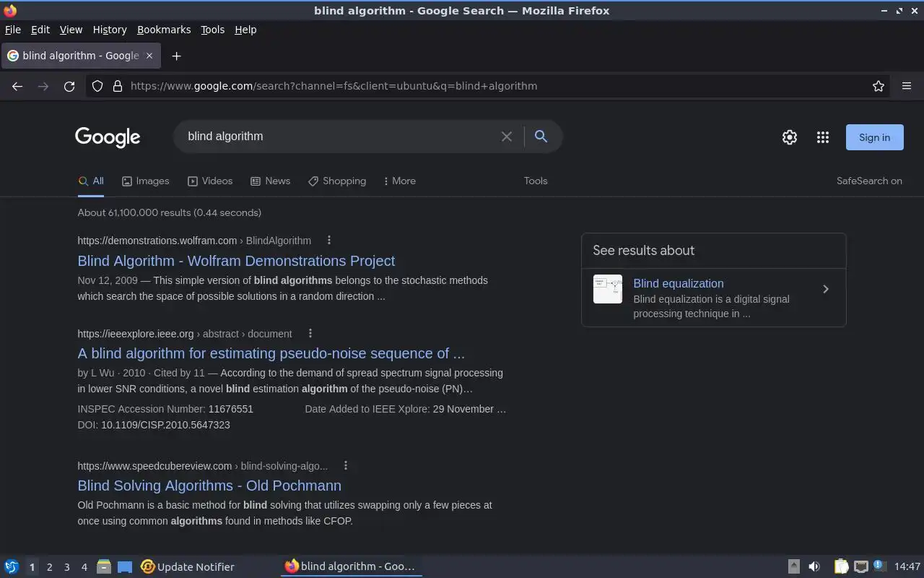This screenshot has width=924, height=578.
Task: Clear the search box with the X icon
Action: 507,137
